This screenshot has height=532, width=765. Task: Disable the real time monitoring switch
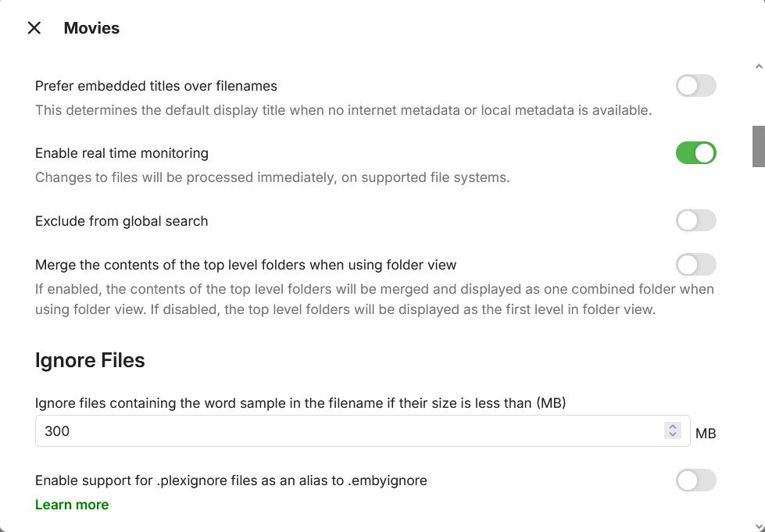coord(695,153)
